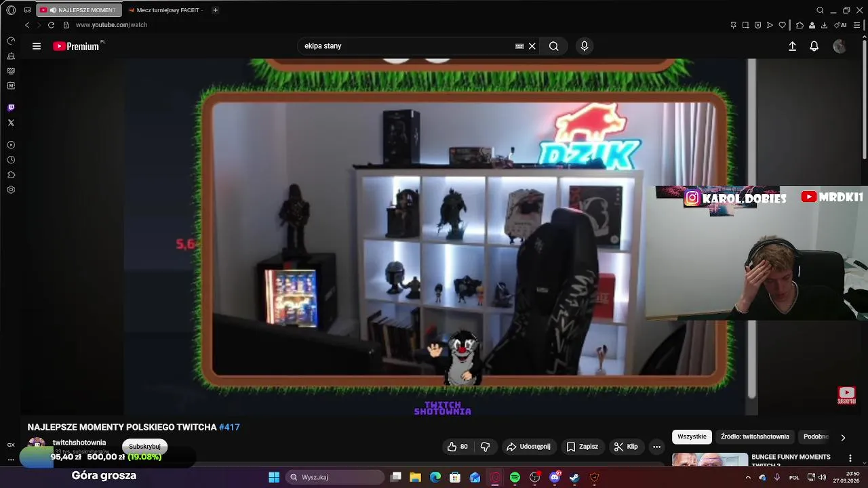Open the AI assistant button

(840, 25)
